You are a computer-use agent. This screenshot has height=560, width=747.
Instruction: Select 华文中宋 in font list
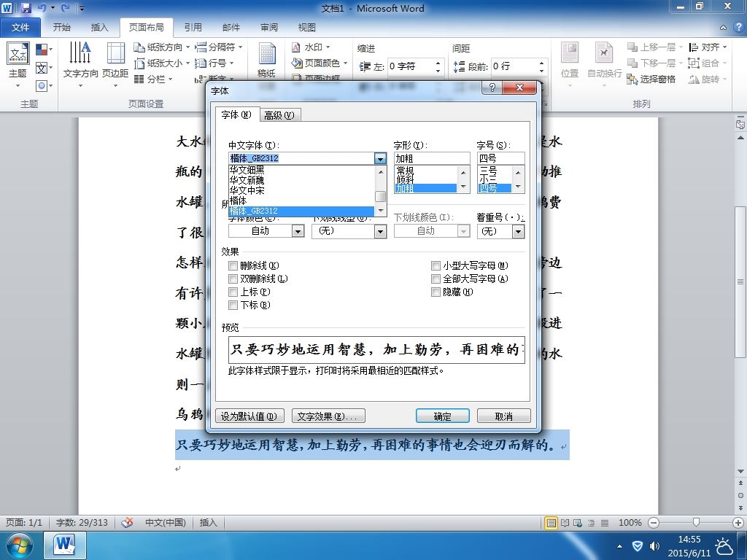click(301, 190)
